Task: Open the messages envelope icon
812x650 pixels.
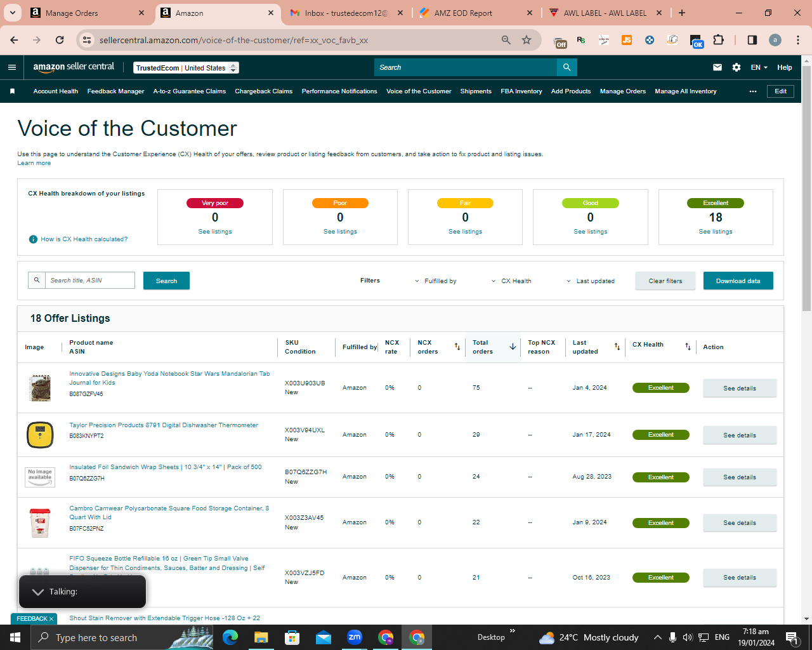Action: point(717,67)
